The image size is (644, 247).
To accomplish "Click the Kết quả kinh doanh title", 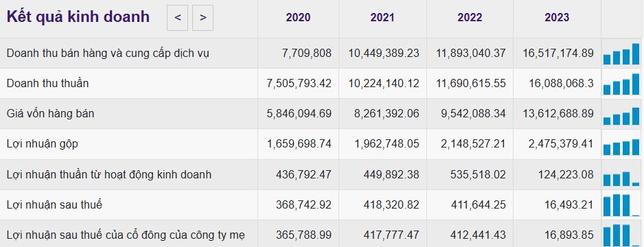I will coord(78,17).
